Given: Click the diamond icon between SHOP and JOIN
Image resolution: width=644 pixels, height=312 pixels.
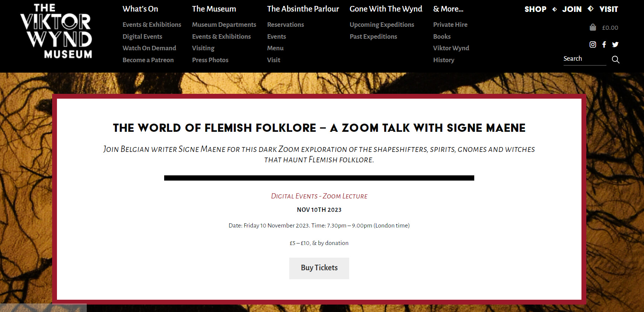Looking at the screenshot, I should (x=554, y=9).
